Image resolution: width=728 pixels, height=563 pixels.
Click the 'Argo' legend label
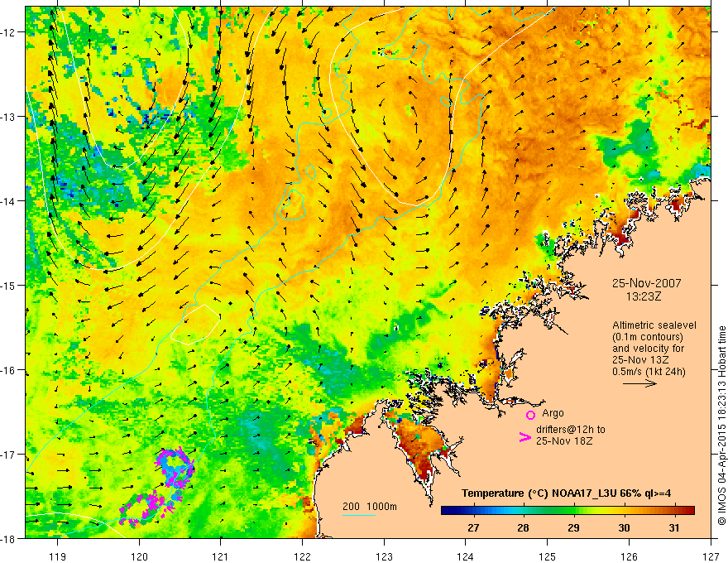(x=553, y=413)
